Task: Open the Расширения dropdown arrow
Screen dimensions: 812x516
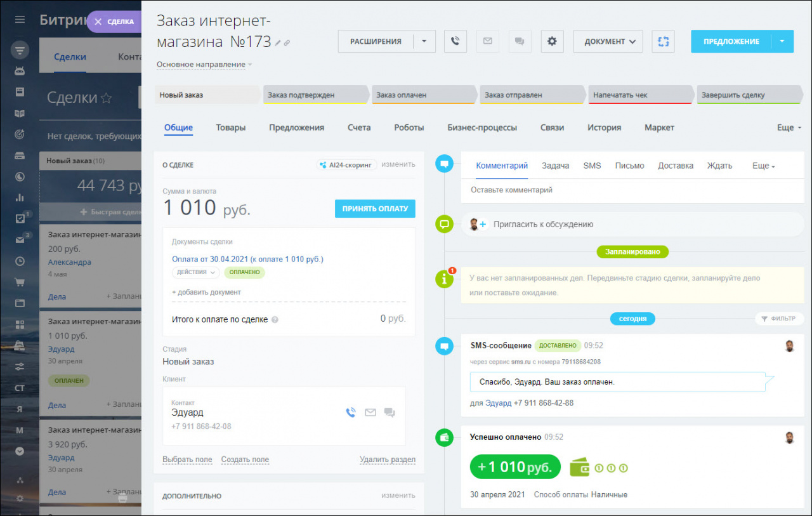Action: click(x=424, y=41)
